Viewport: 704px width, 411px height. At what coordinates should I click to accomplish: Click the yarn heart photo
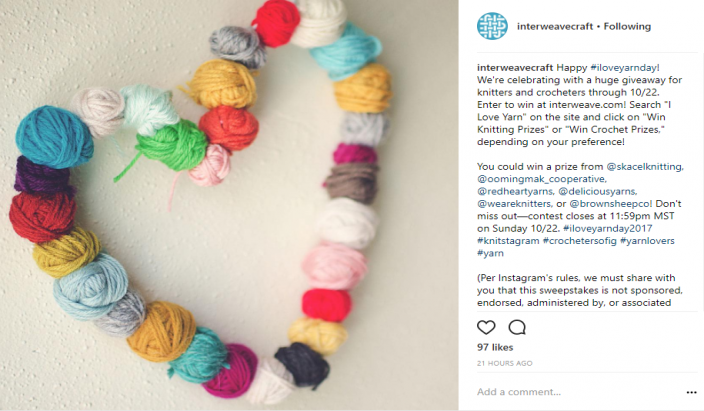coord(229,205)
